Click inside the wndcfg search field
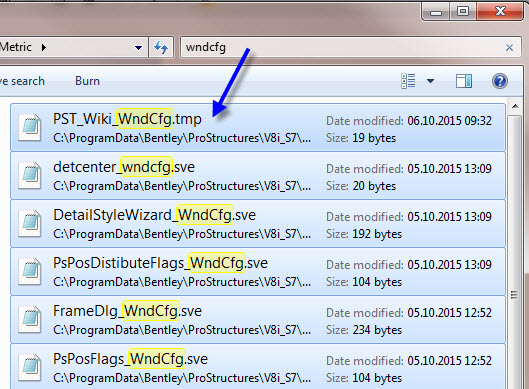The width and height of the screenshot is (529, 389). click(x=341, y=47)
